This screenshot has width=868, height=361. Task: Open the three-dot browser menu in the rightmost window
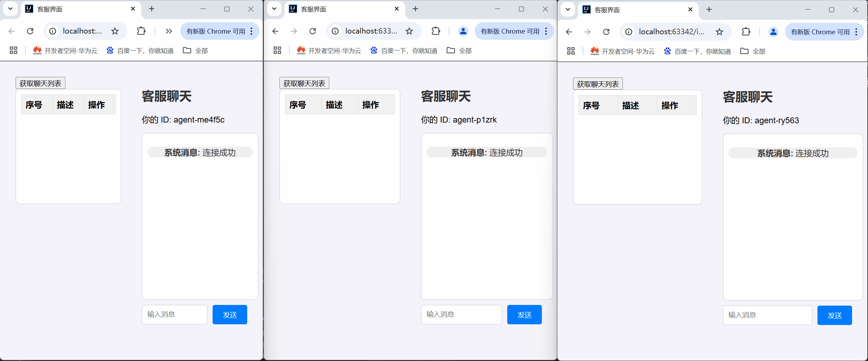point(856,32)
